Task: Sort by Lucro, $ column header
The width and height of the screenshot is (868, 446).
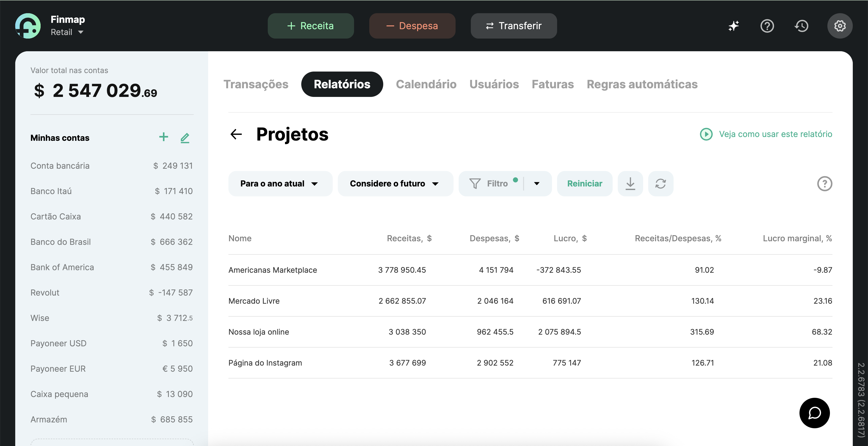Action: (x=570, y=238)
